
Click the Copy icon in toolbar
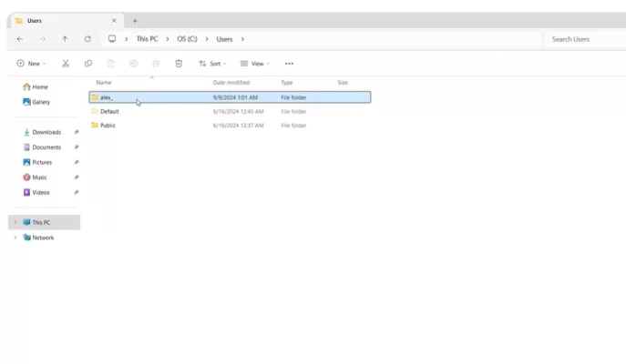pos(88,64)
